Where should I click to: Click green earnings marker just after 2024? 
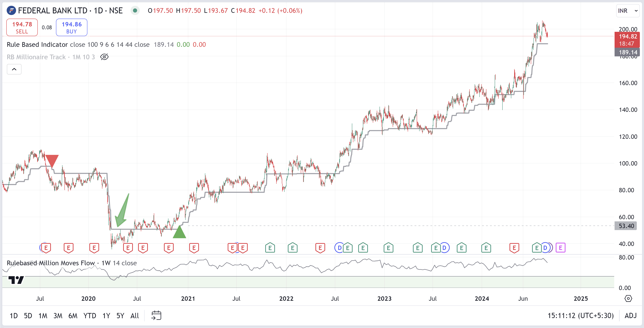[x=486, y=248]
